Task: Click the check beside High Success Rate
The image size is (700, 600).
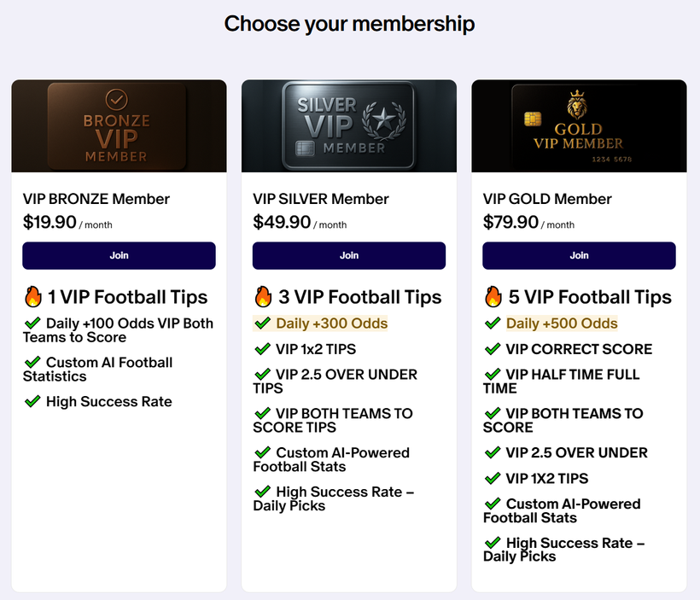Action: [32, 401]
